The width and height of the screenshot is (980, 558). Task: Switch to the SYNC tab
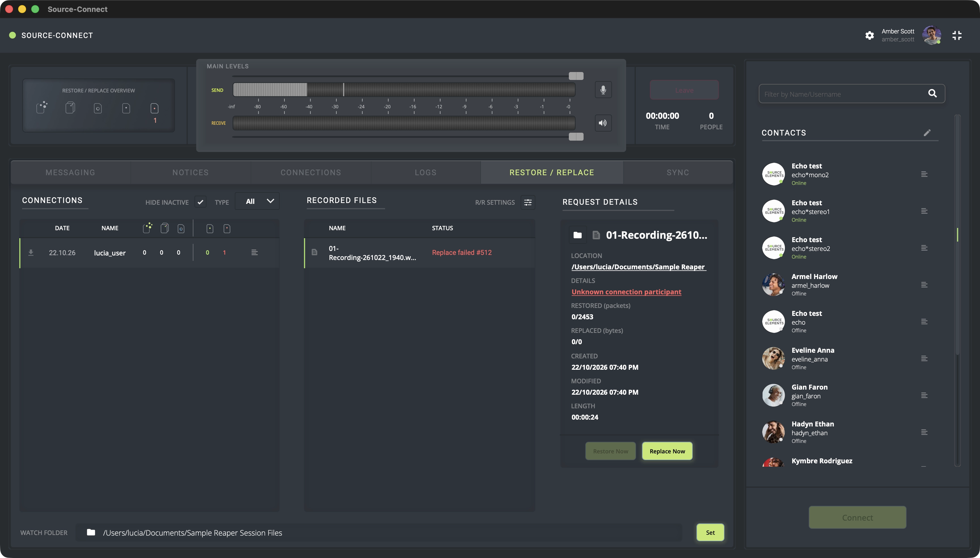pos(678,172)
